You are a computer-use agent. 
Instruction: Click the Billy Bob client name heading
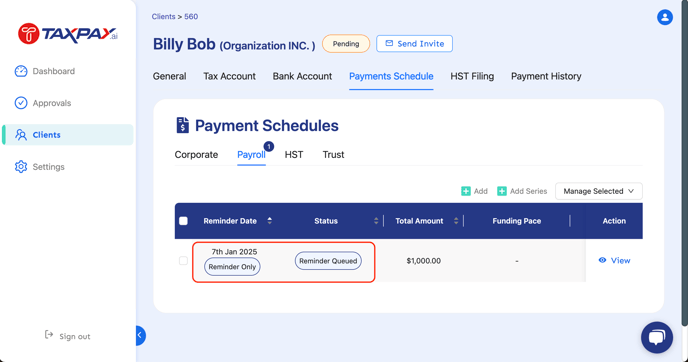pyautogui.click(x=184, y=44)
